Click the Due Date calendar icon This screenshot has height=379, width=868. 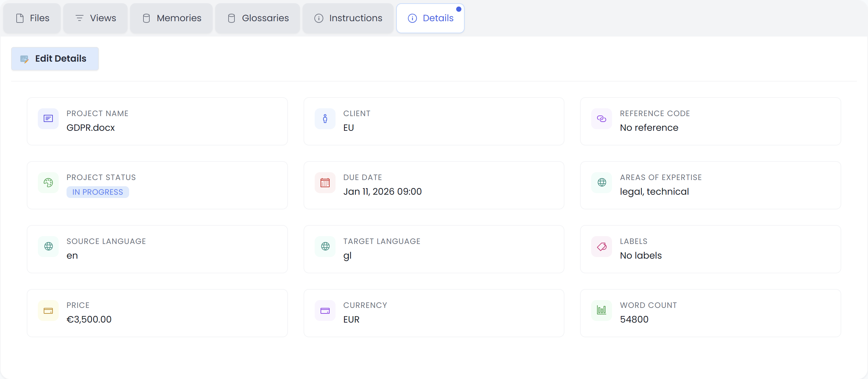(325, 183)
